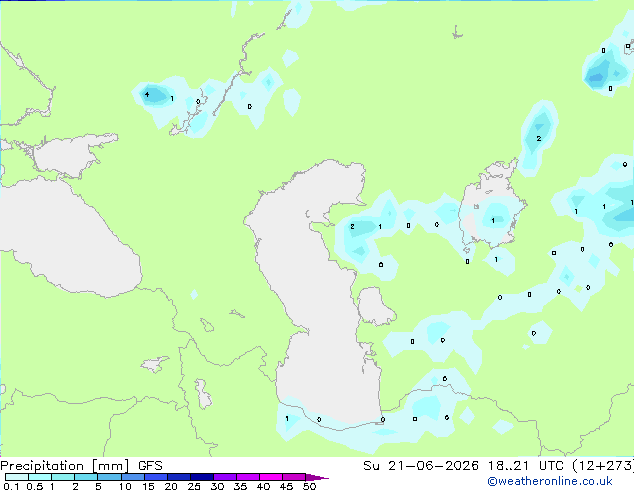Click the legend value '25'
Screen dimensions: 634x490
[194, 486]
